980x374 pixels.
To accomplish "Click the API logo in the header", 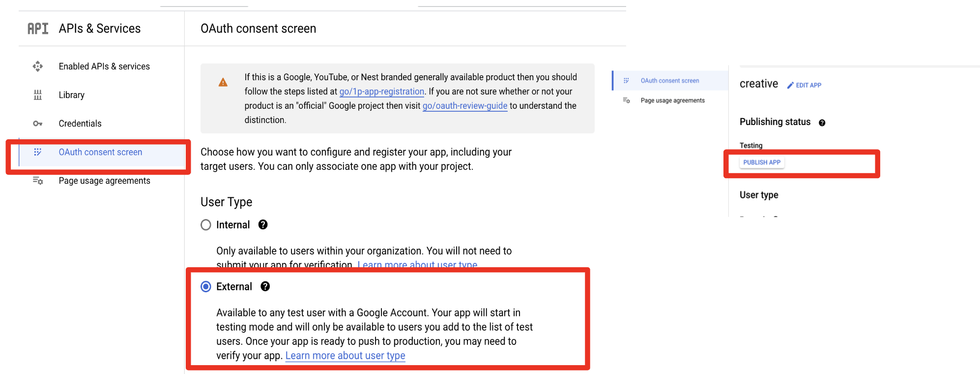I will 38,29.
